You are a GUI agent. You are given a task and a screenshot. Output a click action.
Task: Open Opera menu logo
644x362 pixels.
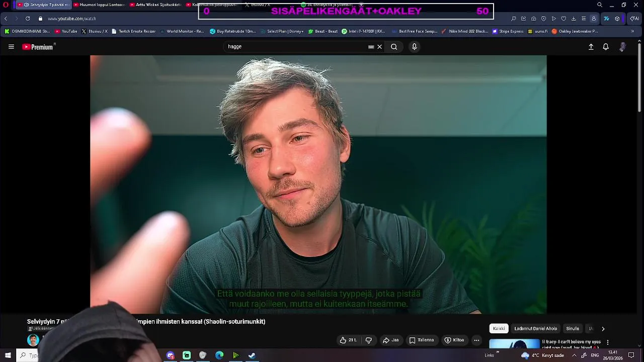pos(6,5)
